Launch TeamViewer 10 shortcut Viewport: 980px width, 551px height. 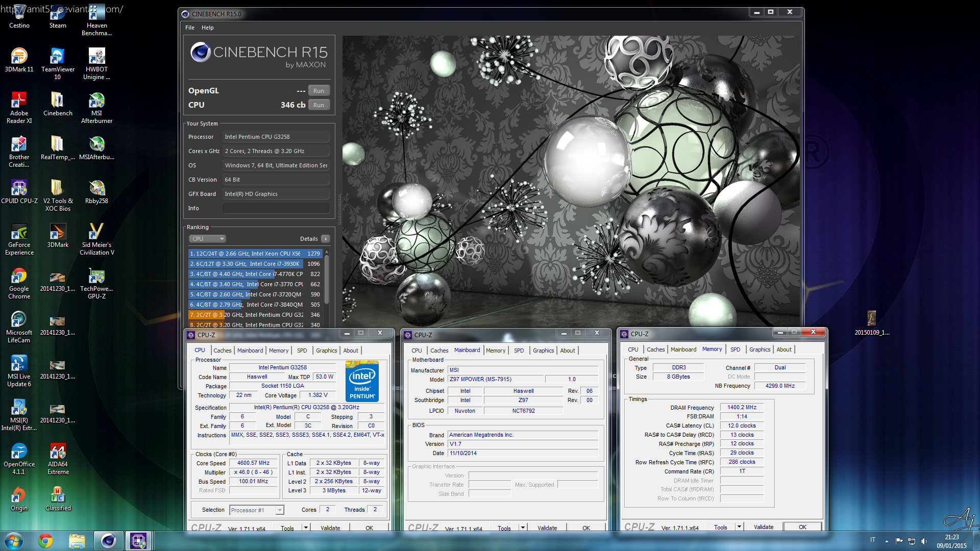click(x=58, y=63)
